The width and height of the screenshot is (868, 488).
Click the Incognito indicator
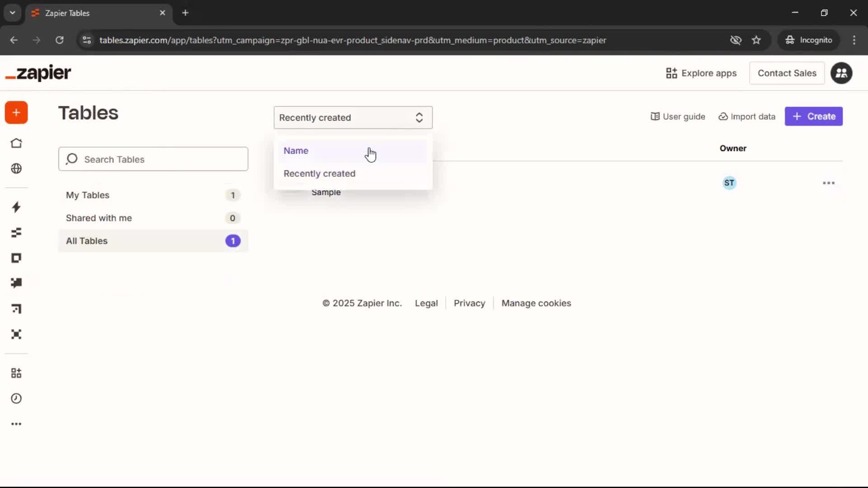click(x=809, y=40)
